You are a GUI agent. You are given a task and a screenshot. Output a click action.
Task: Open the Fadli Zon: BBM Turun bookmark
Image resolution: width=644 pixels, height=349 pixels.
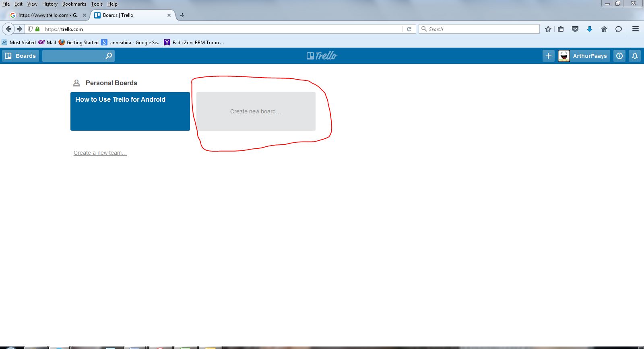[x=194, y=42]
